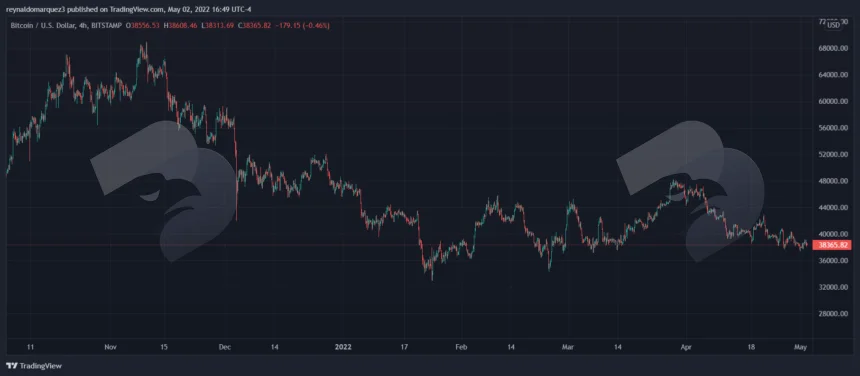This screenshot has height=376, width=860.
Task: Click the 2022 label on time axis
Action: (344, 347)
